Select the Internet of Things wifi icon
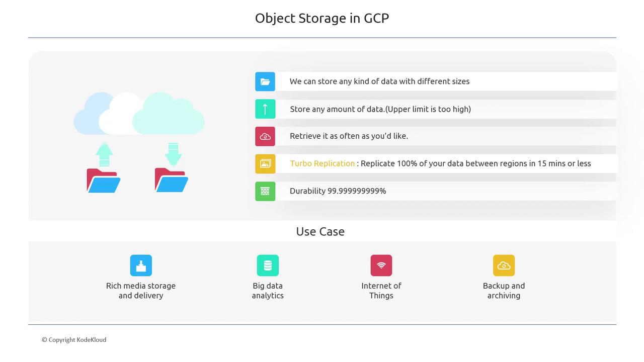Viewport: 644px width, 362px height. click(381, 265)
